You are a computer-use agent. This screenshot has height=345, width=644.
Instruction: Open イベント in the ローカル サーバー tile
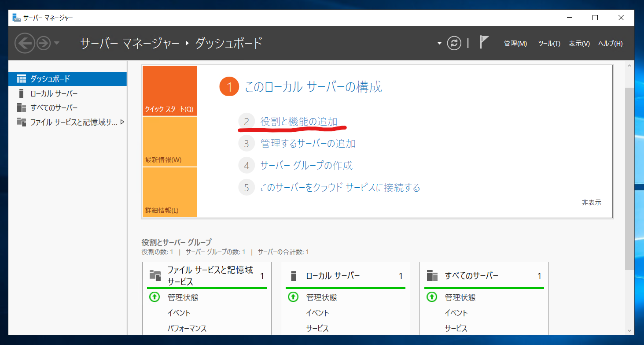pyautogui.click(x=317, y=313)
